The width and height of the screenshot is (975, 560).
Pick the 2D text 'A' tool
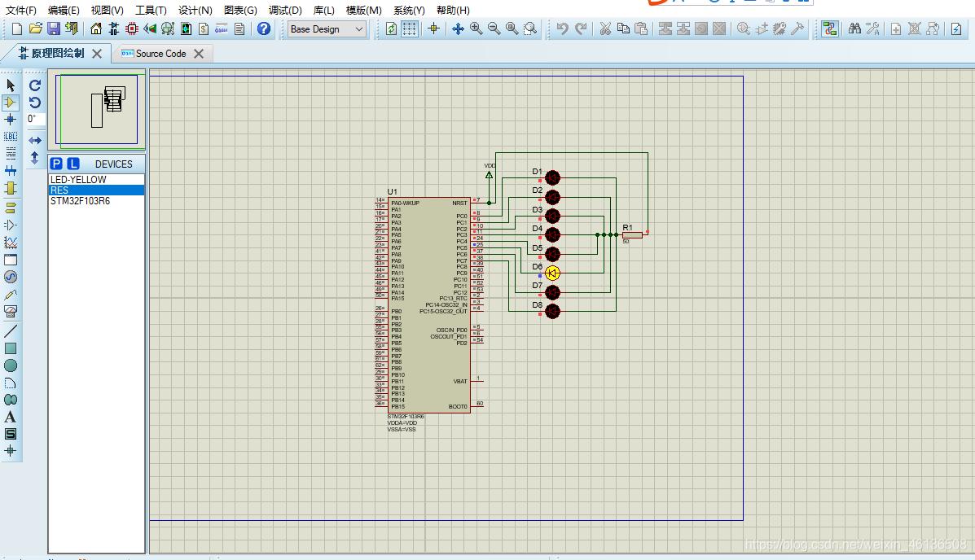(x=11, y=417)
